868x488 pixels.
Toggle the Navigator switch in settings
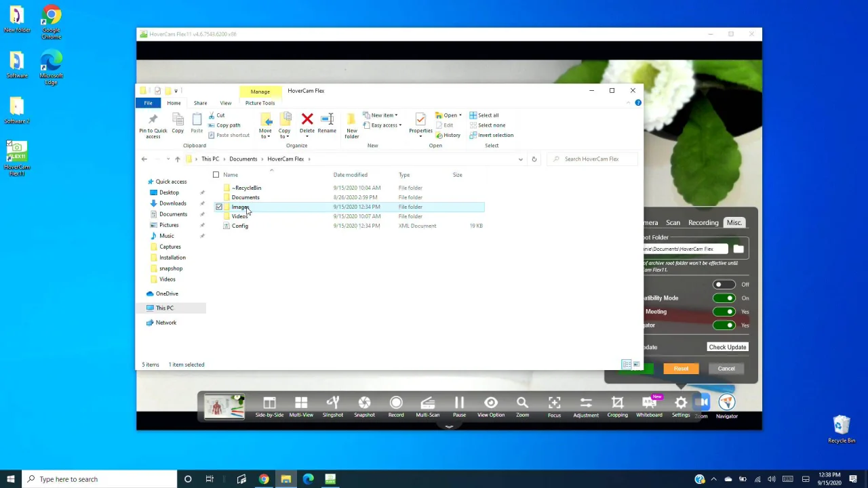724,325
